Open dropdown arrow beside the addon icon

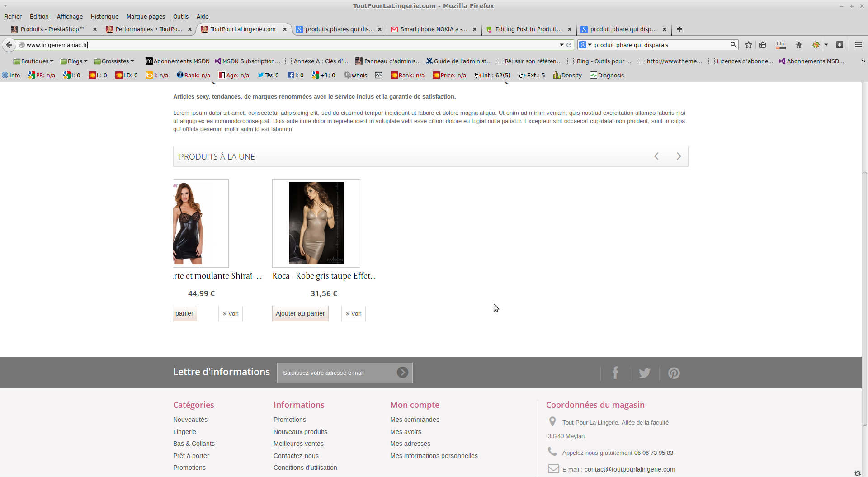point(826,45)
